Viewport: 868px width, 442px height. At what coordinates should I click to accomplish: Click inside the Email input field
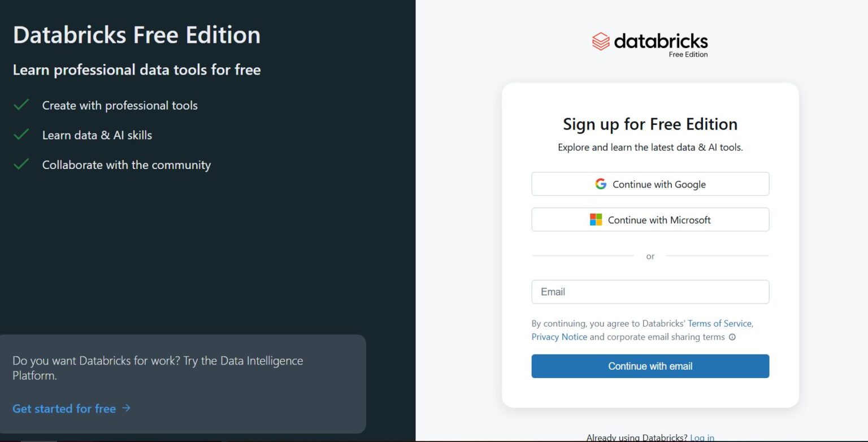pos(650,292)
